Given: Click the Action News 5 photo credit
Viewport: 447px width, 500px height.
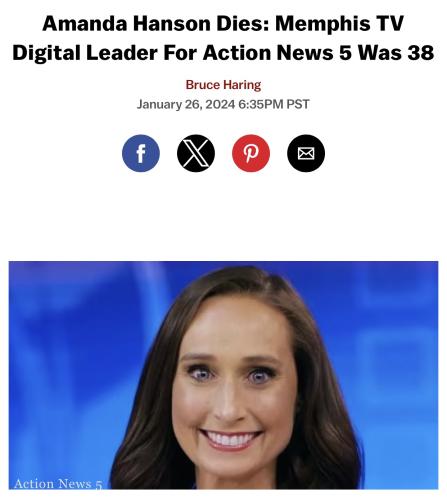Looking at the screenshot, I should tap(58, 483).
